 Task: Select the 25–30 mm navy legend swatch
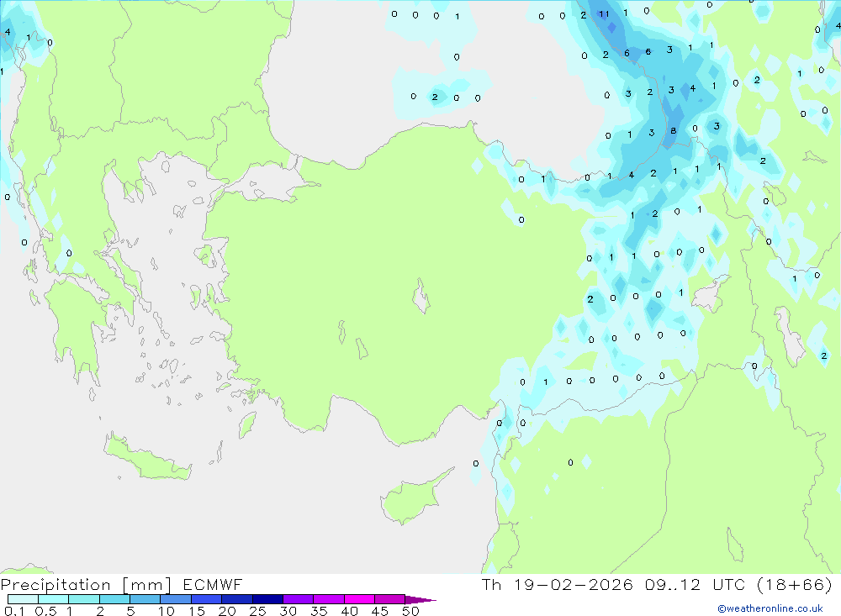pyautogui.click(x=267, y=599)
